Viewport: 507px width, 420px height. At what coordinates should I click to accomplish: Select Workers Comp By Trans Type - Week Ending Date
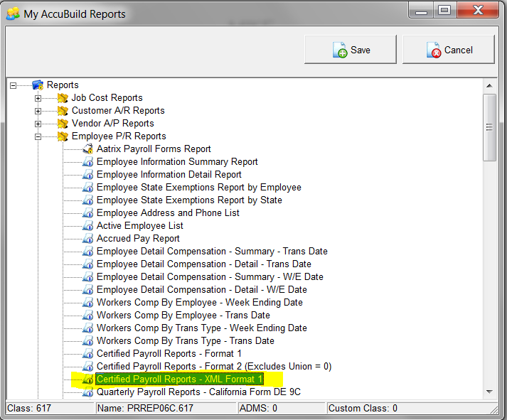click(202, 328)
